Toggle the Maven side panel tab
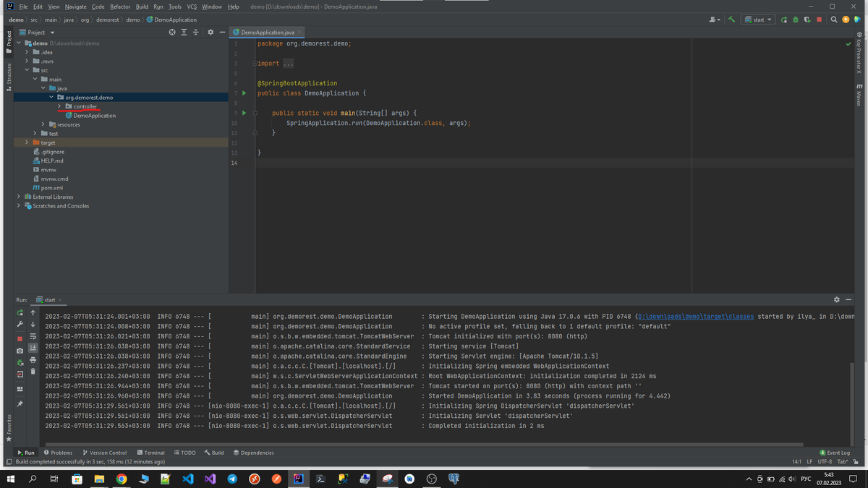 859,95
